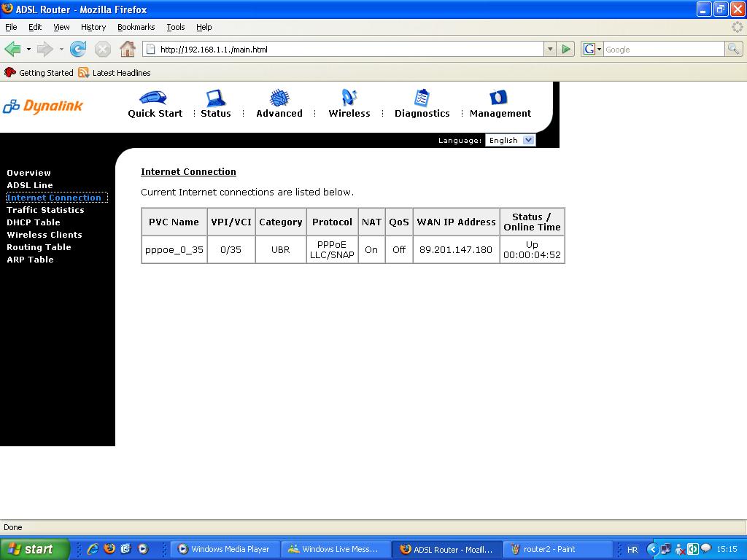Viewport: 747px width, 560px height.
Task: Click the network connection tray icon
Action: pyautogui.click(x=665, y=549)
